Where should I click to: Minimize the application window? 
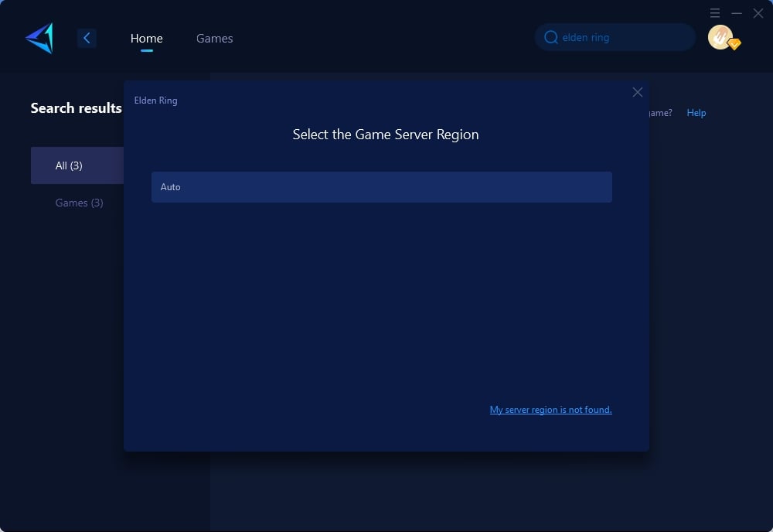click(737, 13)
